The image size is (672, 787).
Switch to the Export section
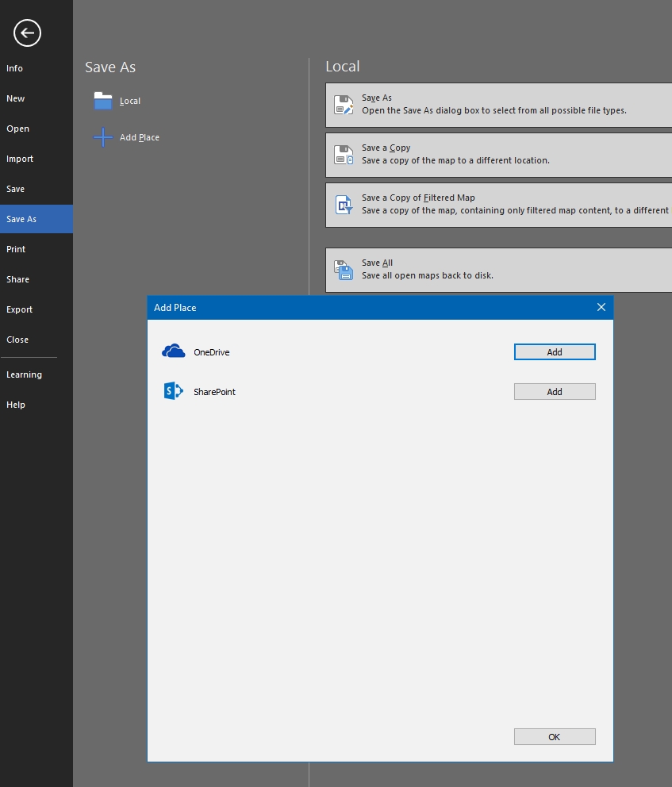[x=20, y=309]
